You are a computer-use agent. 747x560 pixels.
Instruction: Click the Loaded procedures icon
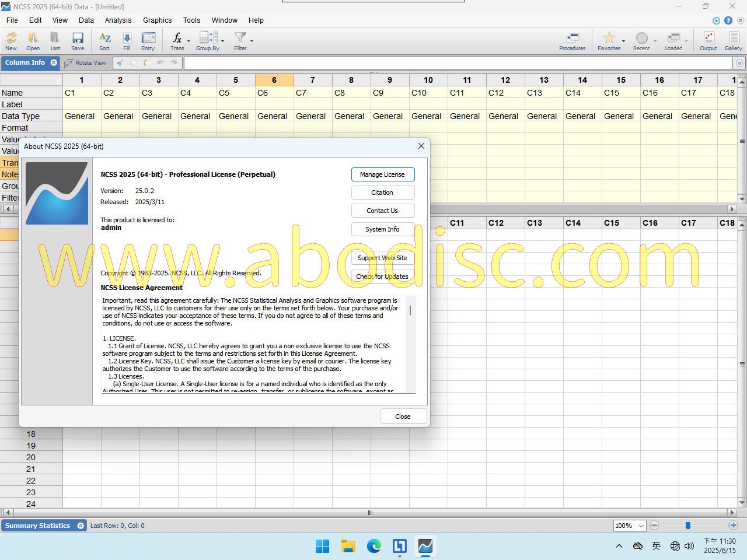tap(673, 41)
